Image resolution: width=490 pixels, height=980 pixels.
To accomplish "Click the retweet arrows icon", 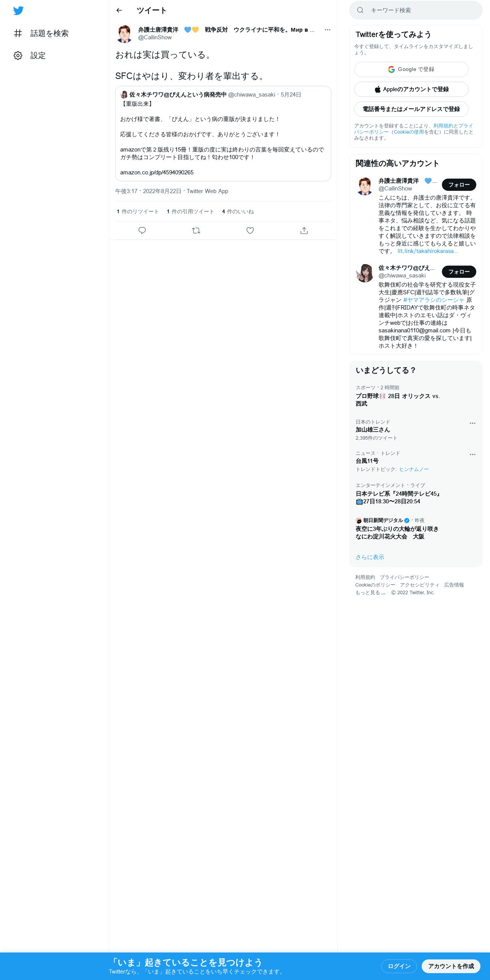I will click(x=196, y=230).
